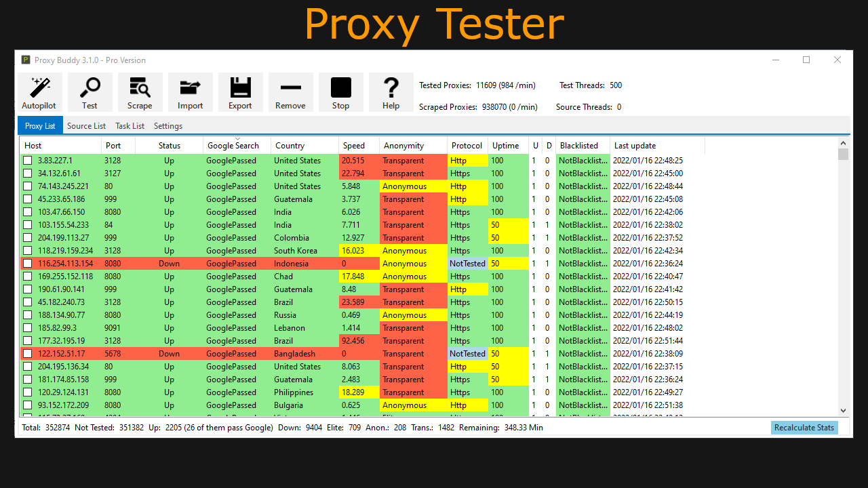This screenshot has width=868, height=488.
Task: Launch proxy scraping via the Scrape icon
Action: (140, 91)
